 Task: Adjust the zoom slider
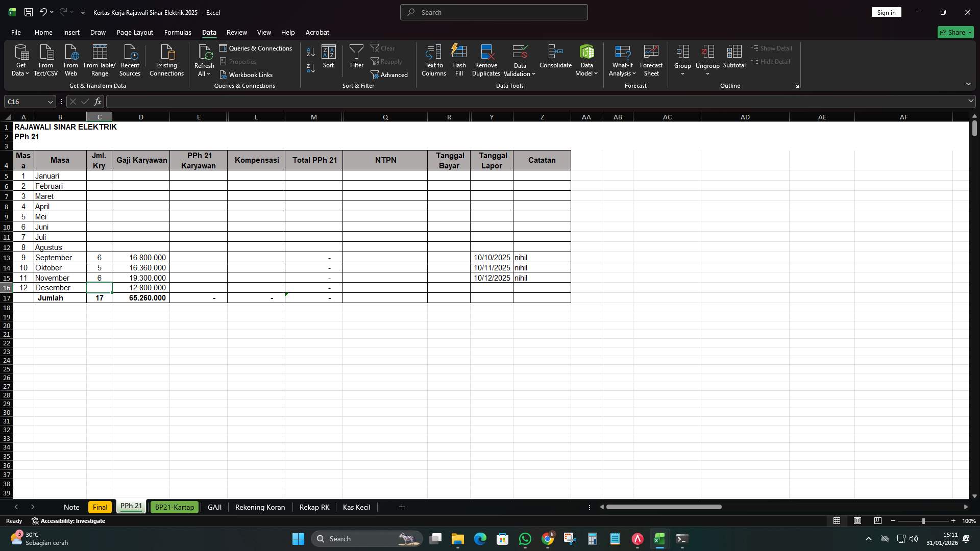coord(924,521)
